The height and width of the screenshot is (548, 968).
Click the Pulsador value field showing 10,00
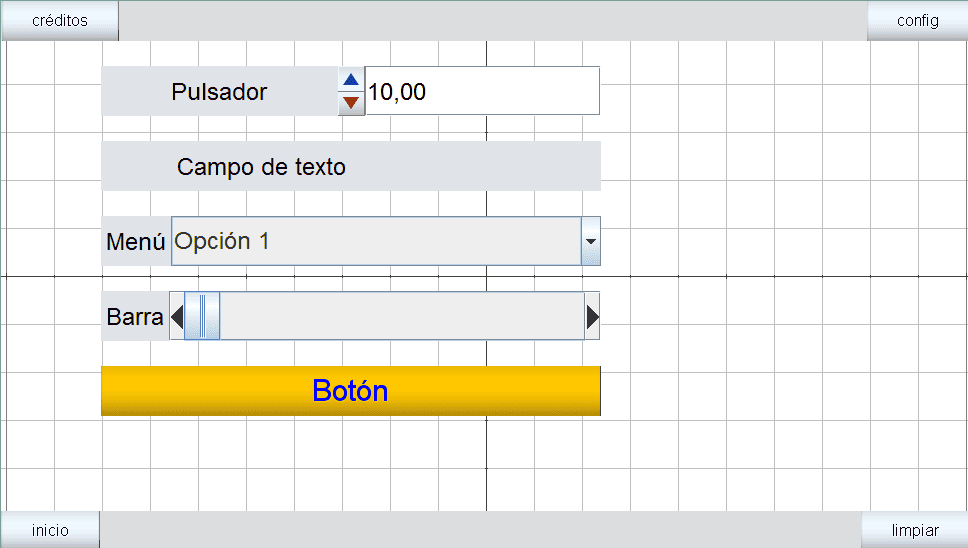pyautogui.click(x=482, y=92)
